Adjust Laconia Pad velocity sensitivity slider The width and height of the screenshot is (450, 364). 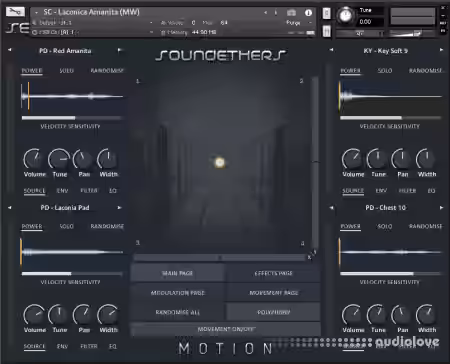click(72, 274)
